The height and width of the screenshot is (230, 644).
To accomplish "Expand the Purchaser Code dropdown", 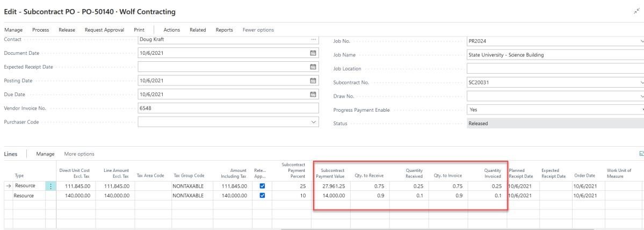I will [314, 123].
